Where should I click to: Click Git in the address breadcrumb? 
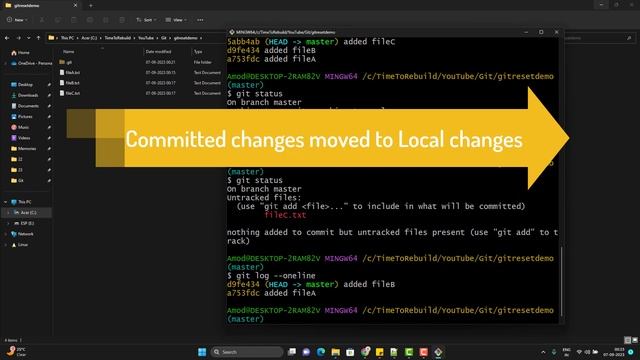coord(164,38)
